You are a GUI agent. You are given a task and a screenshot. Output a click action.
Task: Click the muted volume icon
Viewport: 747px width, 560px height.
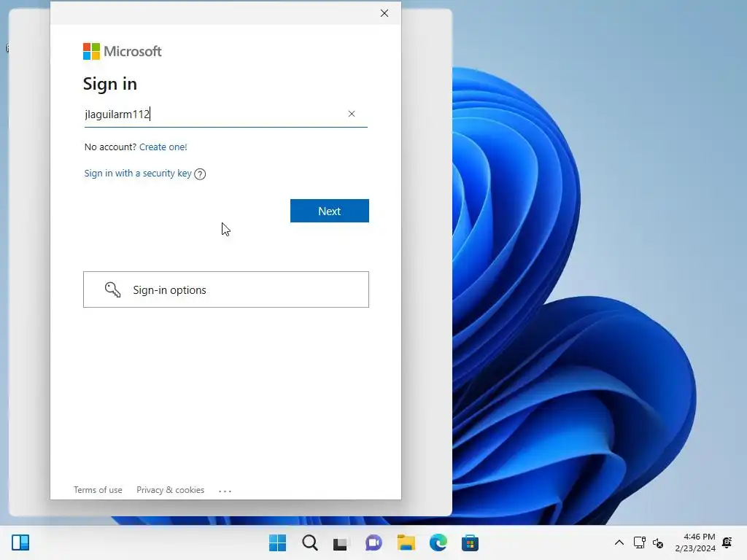658,542
